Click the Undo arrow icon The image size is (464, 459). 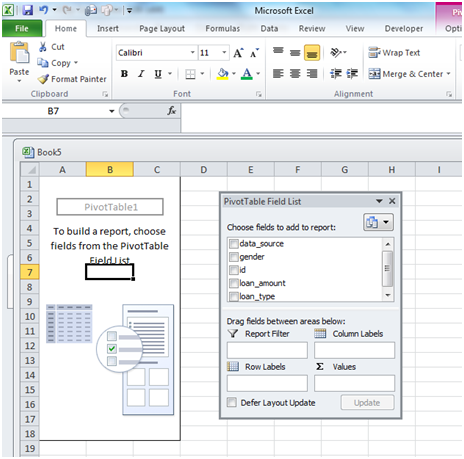(44, 10)
